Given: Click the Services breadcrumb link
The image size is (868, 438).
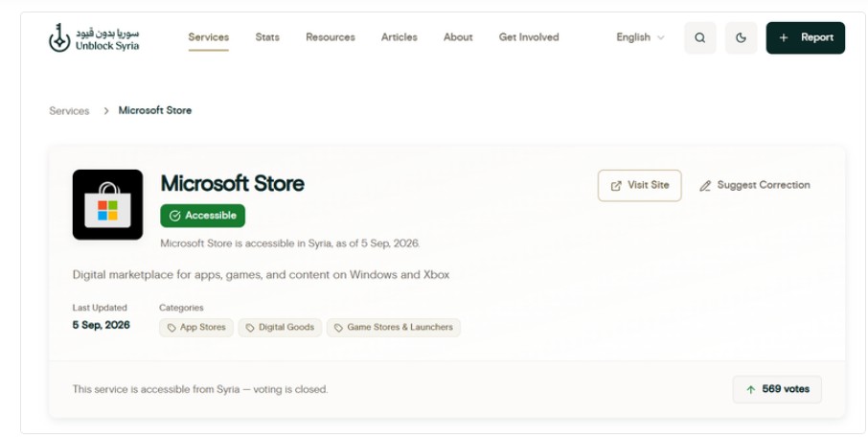Looking at the screenshot, I should 69,111.
